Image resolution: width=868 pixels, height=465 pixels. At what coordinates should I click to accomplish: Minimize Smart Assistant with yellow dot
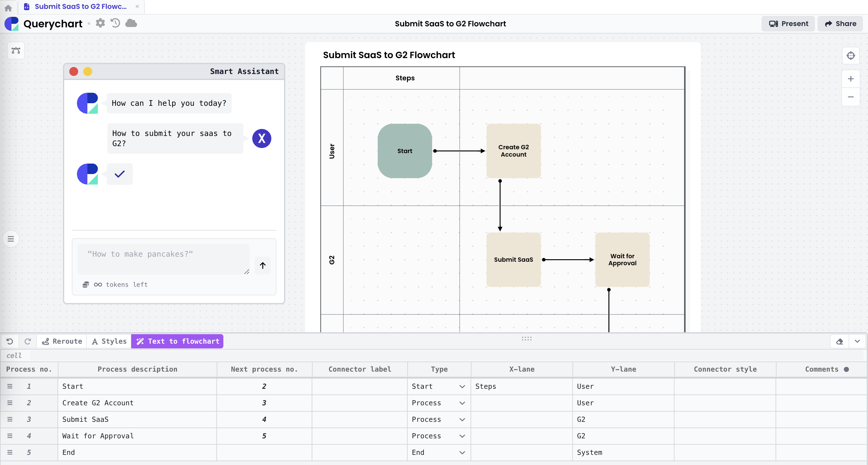click(88, 71)
